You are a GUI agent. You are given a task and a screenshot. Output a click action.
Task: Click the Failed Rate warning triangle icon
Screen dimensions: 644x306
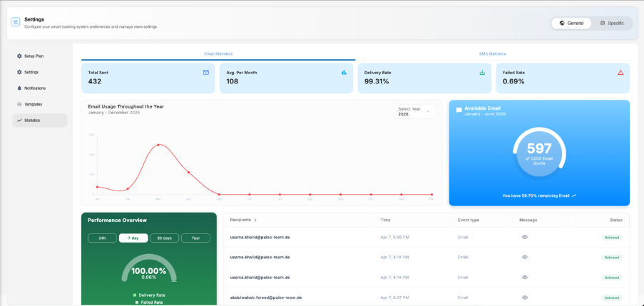620,72
